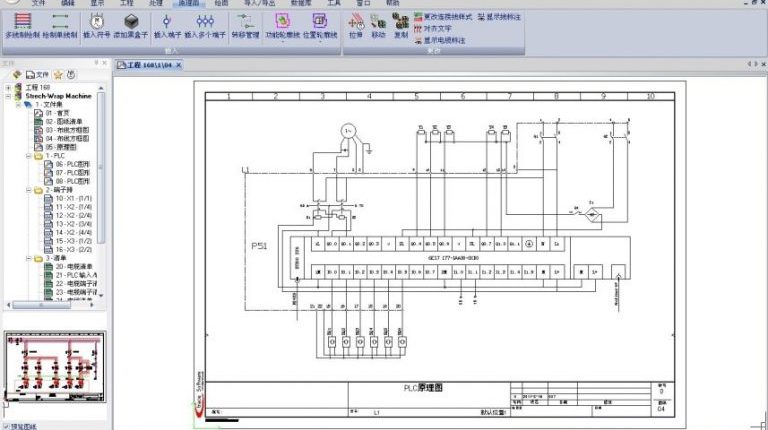Open the location outline dropdown arrow under 位置轮廓线
This screenshot has width=768, height=430.
[x=320, y=42]
